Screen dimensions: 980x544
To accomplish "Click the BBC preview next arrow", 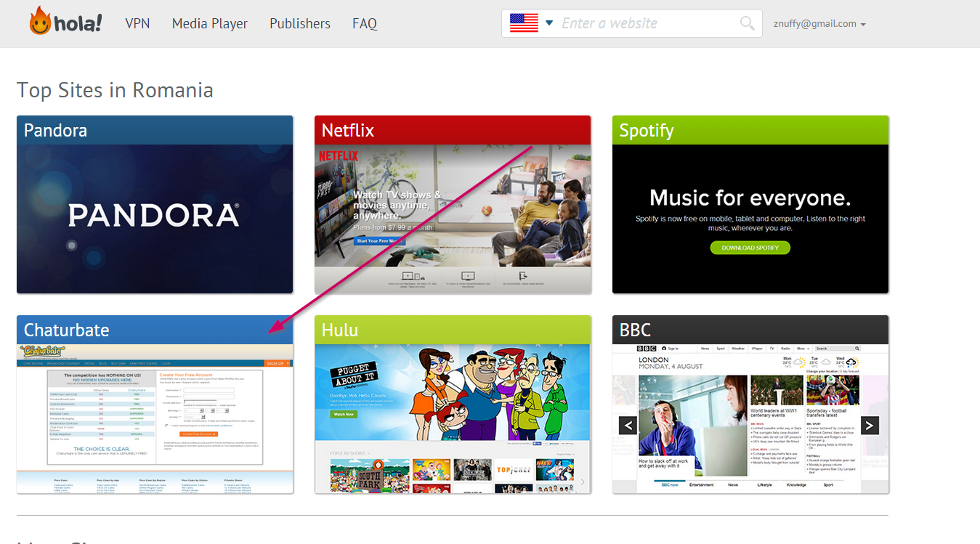I will [x=870, y=425].
